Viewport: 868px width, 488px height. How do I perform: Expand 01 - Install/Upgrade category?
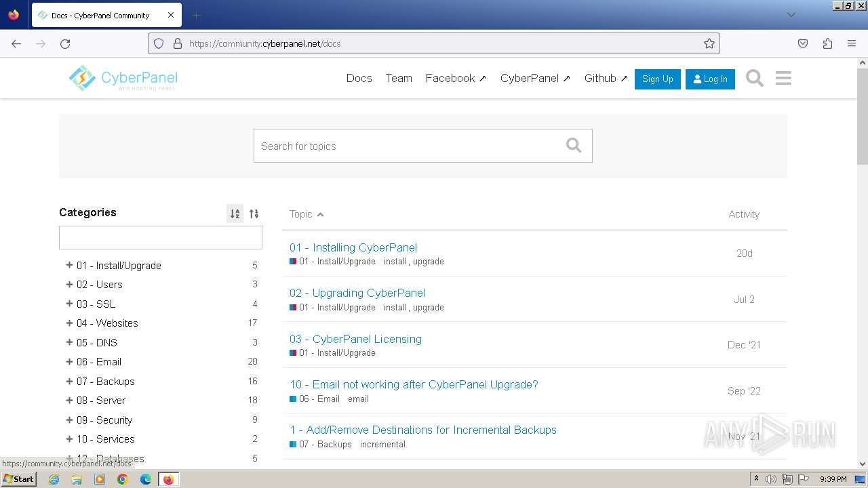pos(69,265)
